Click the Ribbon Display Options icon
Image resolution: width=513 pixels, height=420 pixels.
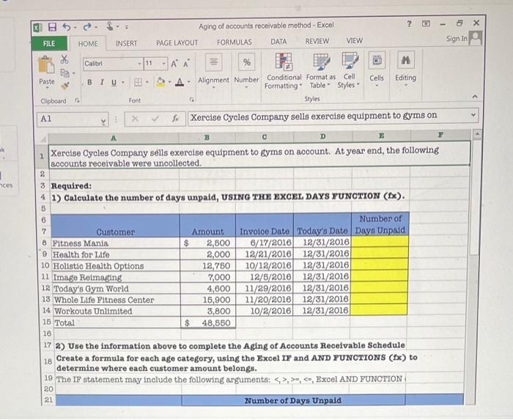tap(426, 23)
